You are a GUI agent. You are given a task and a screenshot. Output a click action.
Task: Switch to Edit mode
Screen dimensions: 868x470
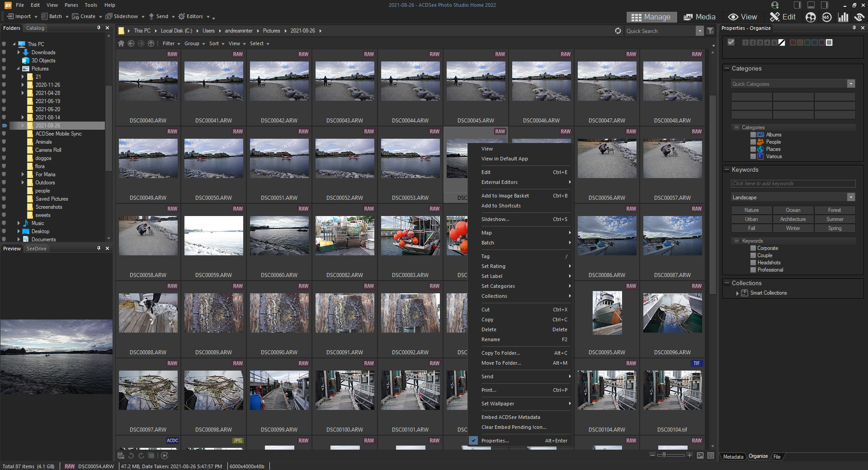783,17
